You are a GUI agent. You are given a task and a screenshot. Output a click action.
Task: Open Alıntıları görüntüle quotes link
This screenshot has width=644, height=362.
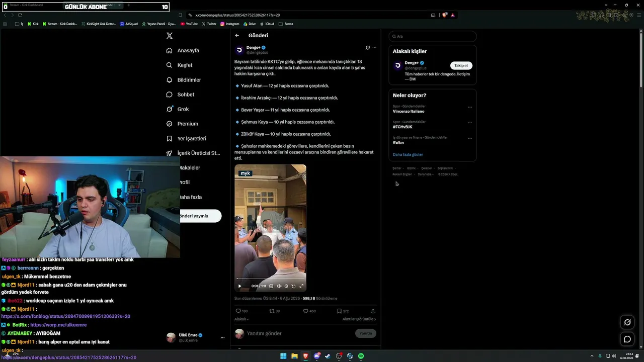[x=359, y=319]
